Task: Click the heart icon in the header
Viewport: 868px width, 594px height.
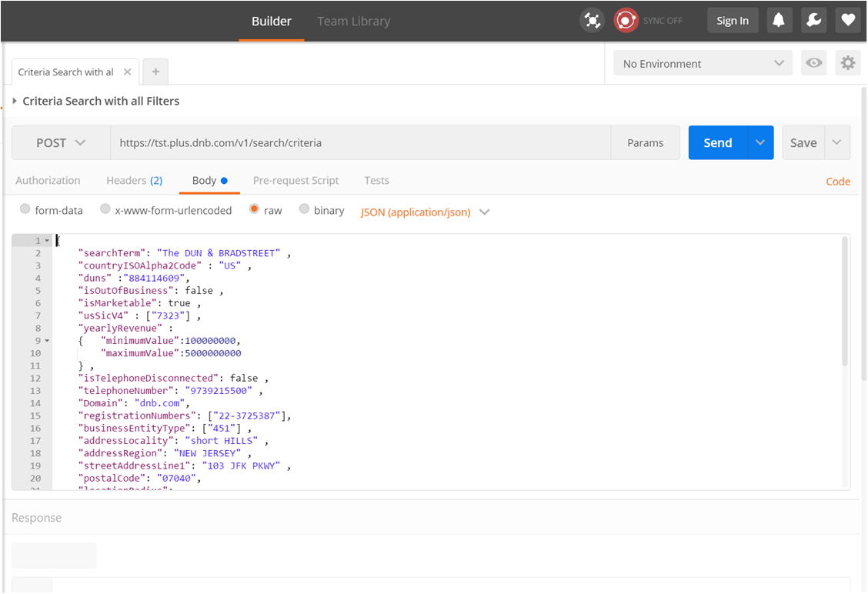Action: [x=848, y=21]
